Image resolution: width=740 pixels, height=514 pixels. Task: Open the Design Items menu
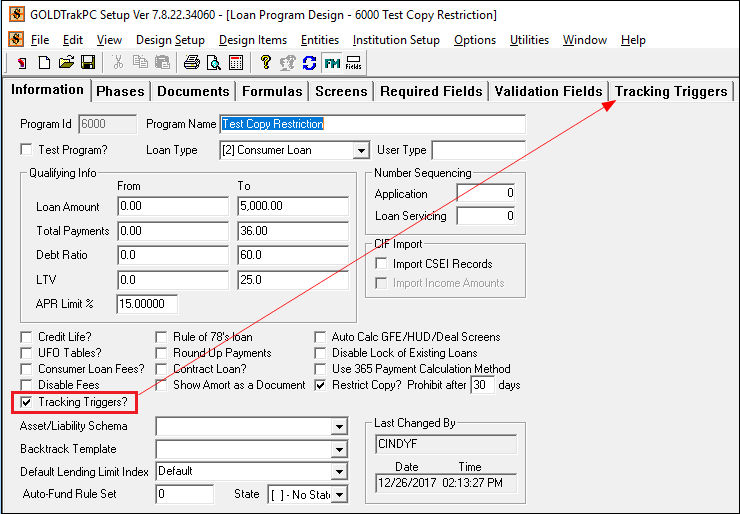(252, 40)
